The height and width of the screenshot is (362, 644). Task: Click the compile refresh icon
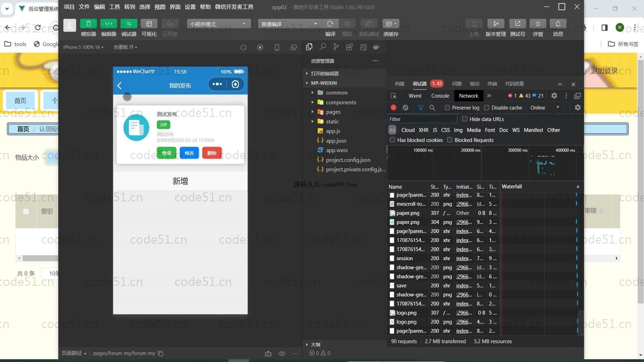click(330, 24)
